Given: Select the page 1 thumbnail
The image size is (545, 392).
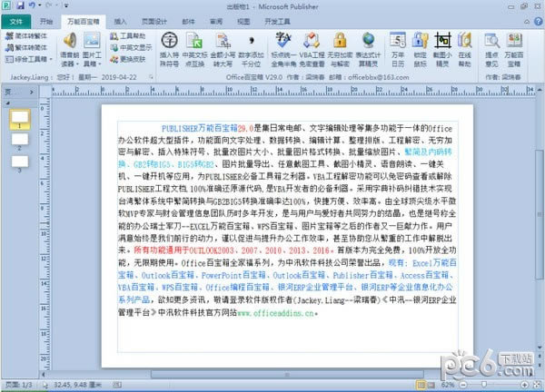Looking at the screenshot, I should click(x=20, y=119).
